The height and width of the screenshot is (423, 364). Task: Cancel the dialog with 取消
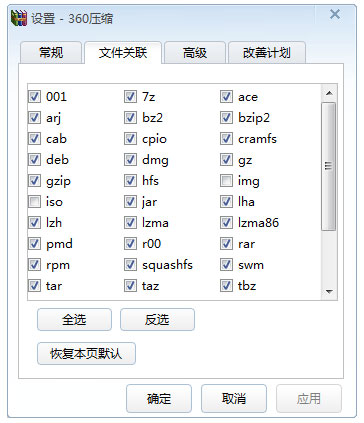(x=234, y=398)
